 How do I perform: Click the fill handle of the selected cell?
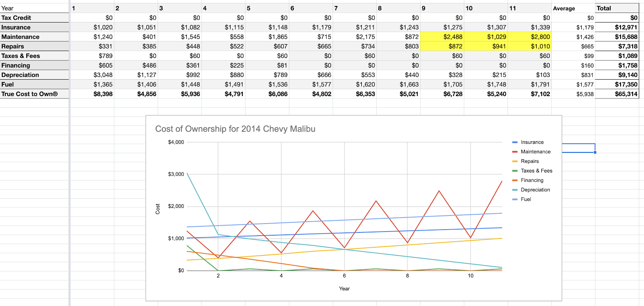click(595, 152)
